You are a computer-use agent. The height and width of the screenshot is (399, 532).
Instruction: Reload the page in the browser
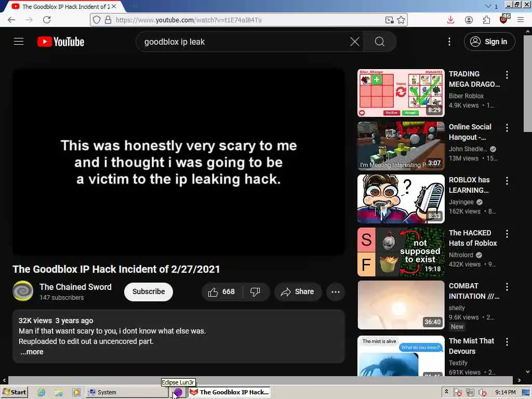pyautogui.click(x=47, y=20)
